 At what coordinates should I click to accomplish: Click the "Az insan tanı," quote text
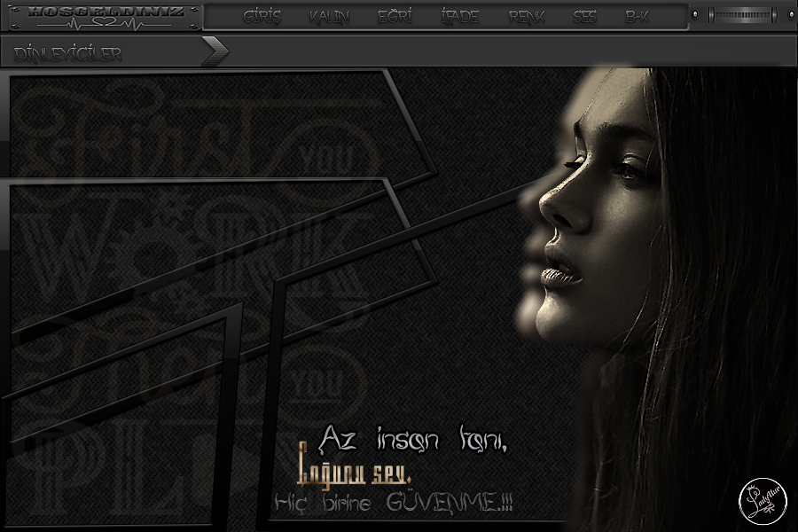pyautogui.click(x=412, y=438)
